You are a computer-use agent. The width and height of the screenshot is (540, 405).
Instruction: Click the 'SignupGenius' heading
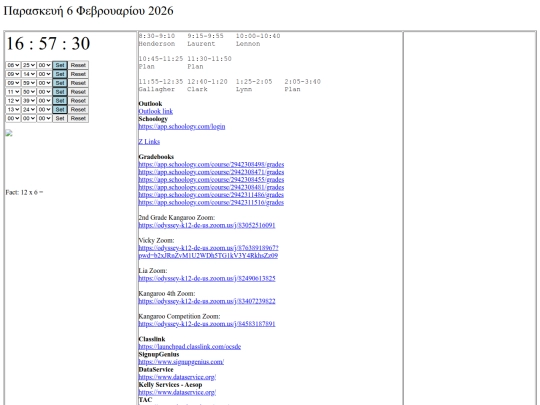pos(159,354)
